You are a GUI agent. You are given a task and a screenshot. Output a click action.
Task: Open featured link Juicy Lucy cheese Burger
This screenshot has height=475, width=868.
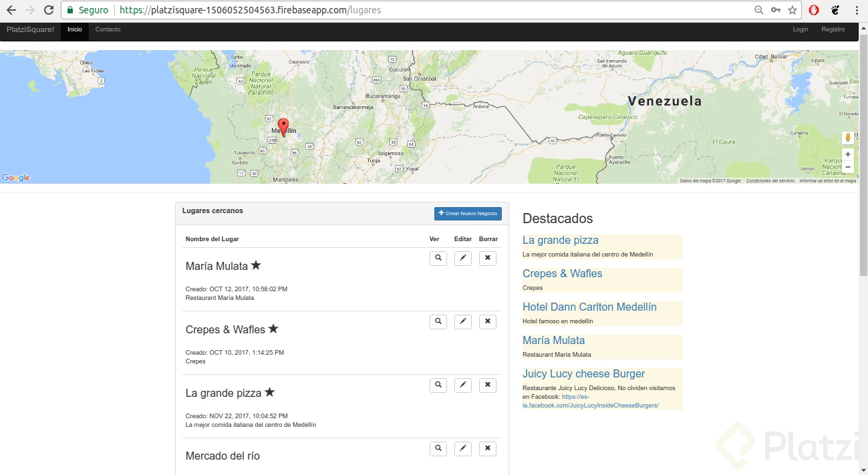[x=584, y=374]
